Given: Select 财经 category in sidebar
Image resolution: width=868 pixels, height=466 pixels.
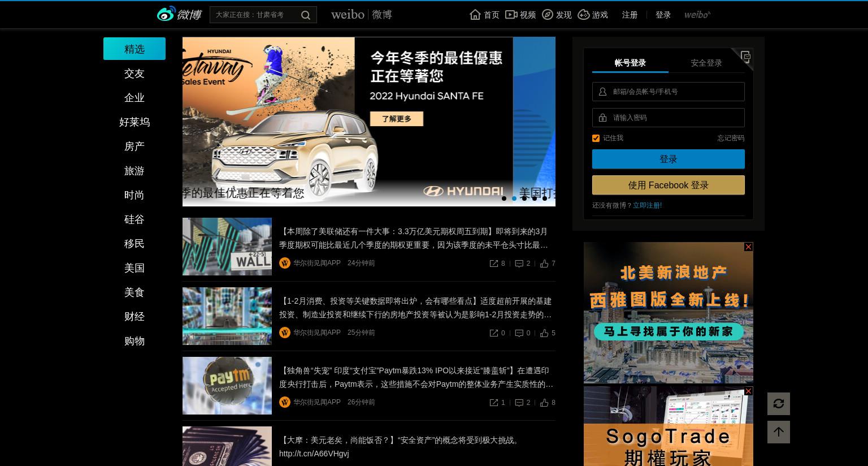Looking at the screenshot, I should (134, 317).
